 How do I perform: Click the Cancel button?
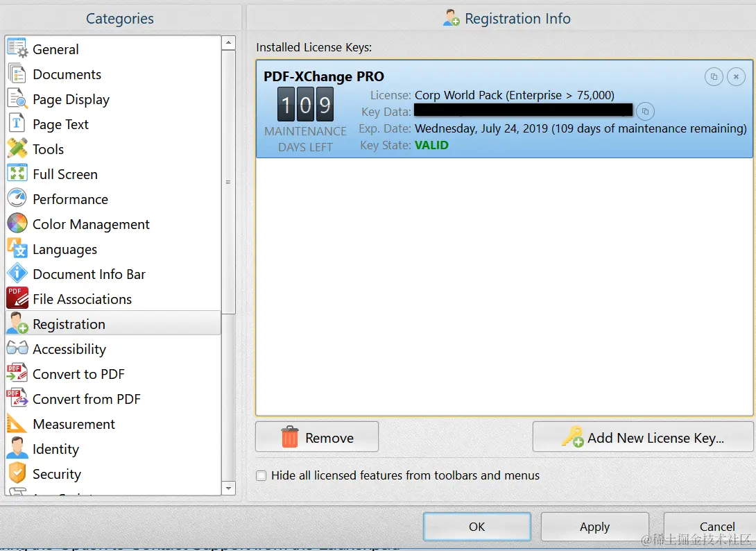[x=710, y=527]
